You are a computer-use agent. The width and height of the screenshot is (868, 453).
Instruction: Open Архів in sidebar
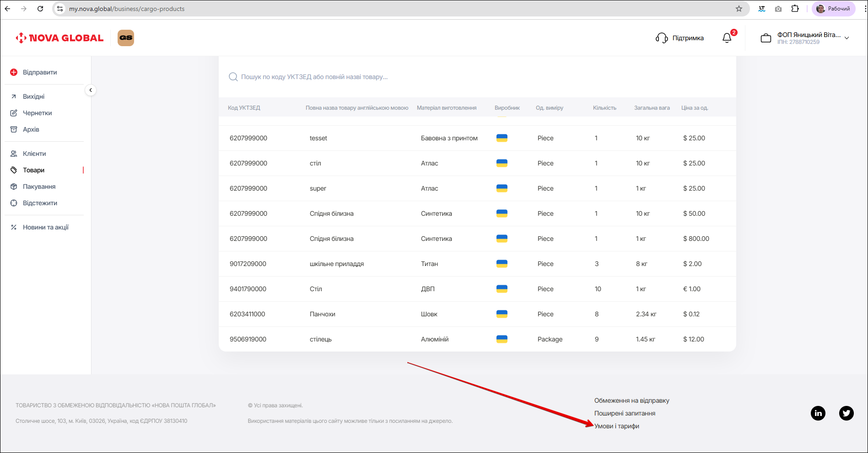point(31,129)
